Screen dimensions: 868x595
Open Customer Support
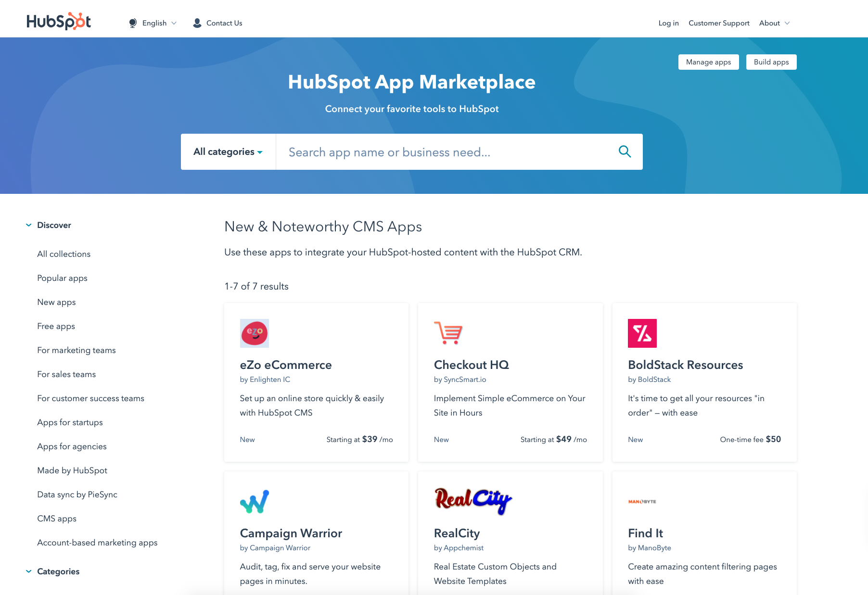tap(719, 23)
